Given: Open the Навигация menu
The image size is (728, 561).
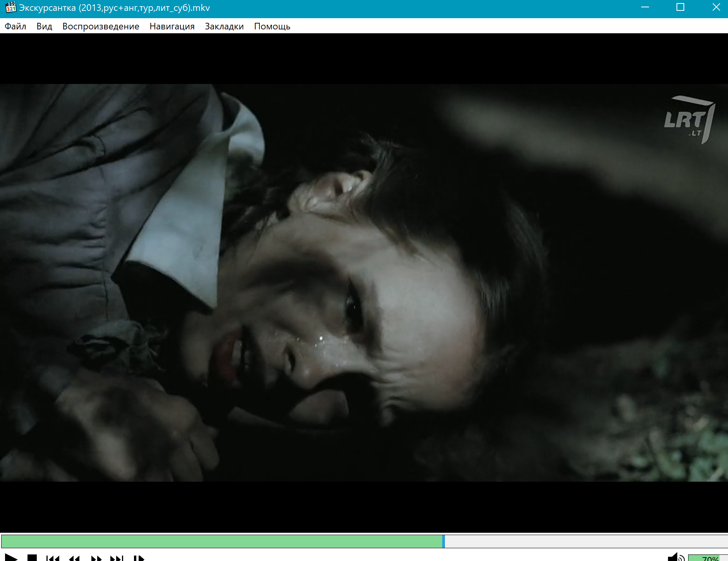Looking at the screenshot, I should click(x=172, y=26).
